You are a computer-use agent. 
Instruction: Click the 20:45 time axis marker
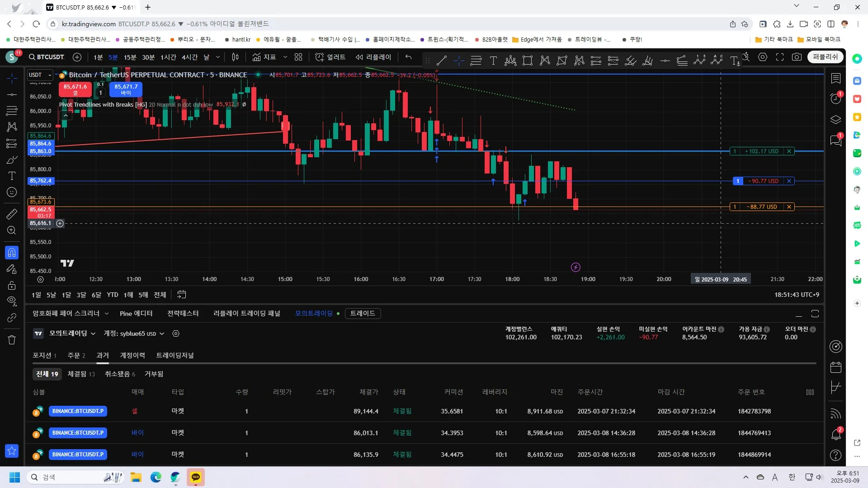(740, 279)
